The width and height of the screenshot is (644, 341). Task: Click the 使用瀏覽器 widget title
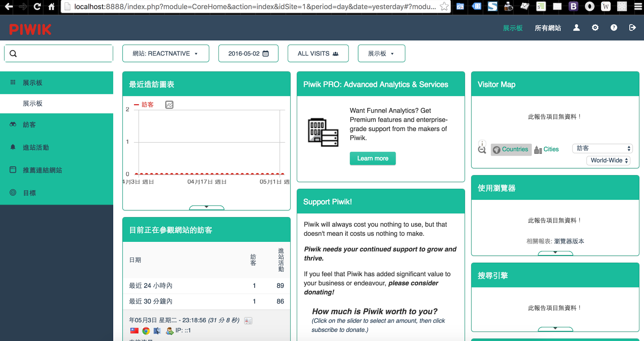(496, 188)
